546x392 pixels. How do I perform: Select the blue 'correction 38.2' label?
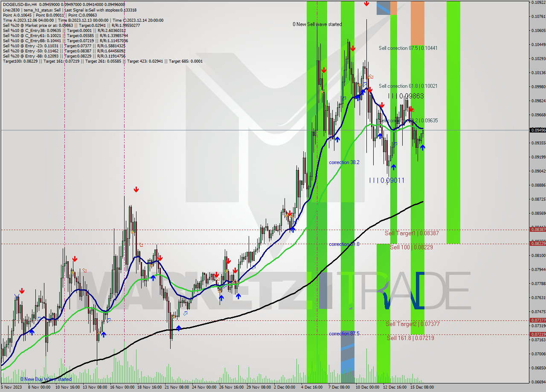pyautogui.click(x=344, y=162)
